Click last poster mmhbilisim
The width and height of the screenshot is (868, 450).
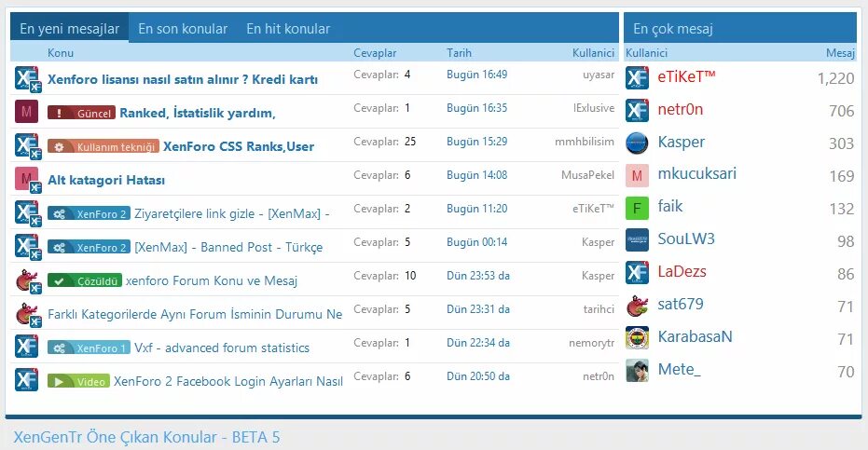(x=585, y=142)
